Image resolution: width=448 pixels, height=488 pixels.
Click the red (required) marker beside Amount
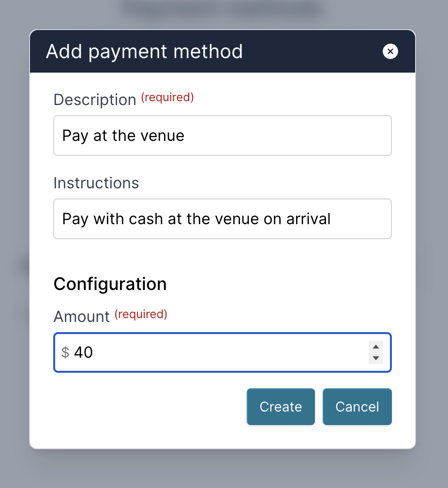(141, 314)
